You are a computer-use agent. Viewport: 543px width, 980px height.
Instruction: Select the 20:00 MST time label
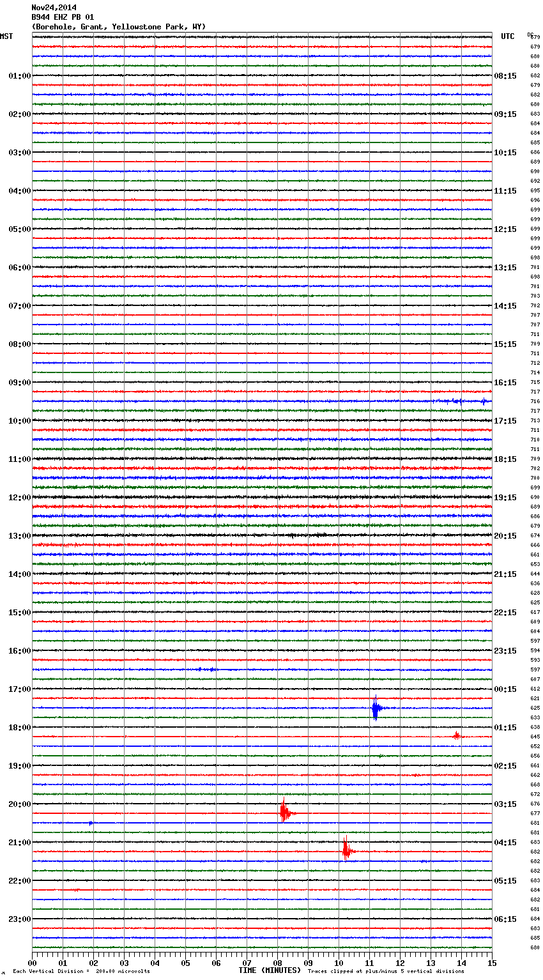[20, 804]
